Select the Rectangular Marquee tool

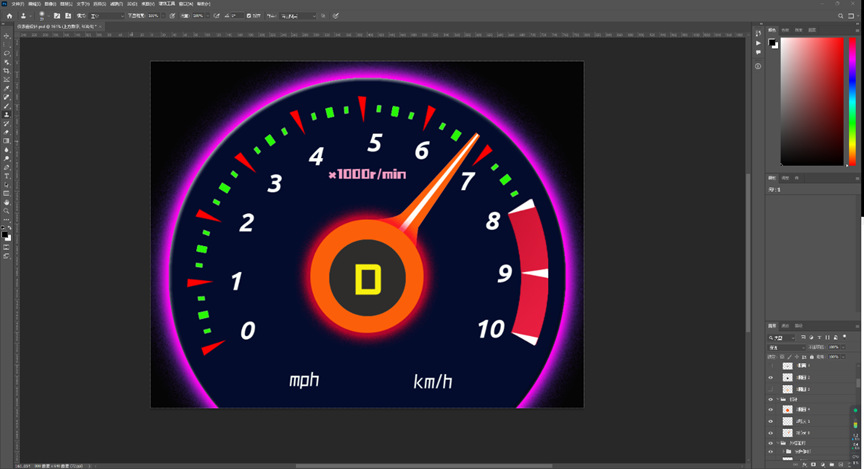click(x=7, y=45)
